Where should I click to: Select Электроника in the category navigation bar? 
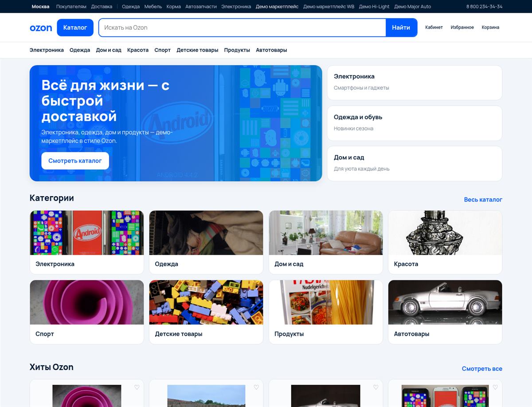(x=47, y=50)
